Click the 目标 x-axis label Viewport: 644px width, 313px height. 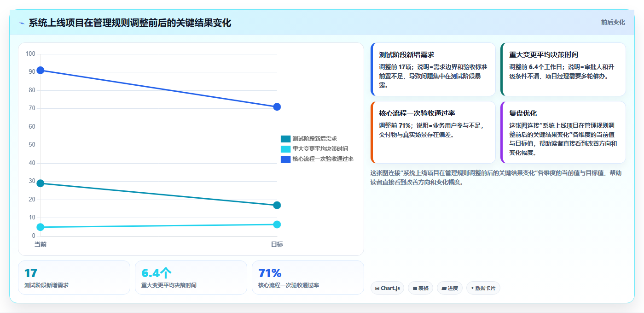point(277,244)
